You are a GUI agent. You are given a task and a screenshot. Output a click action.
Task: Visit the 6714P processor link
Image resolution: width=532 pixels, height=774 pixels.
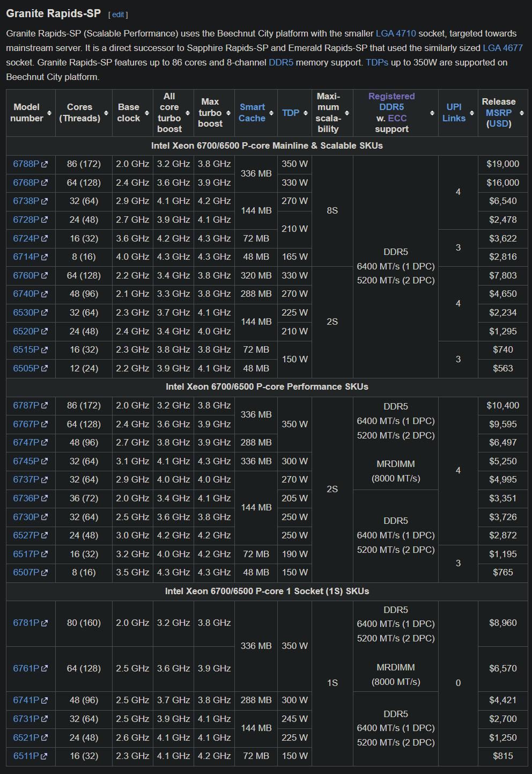(x=26, y=257)
